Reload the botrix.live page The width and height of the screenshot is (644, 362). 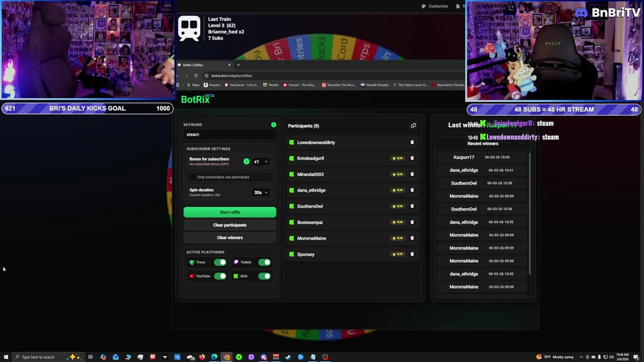point(196,75)
